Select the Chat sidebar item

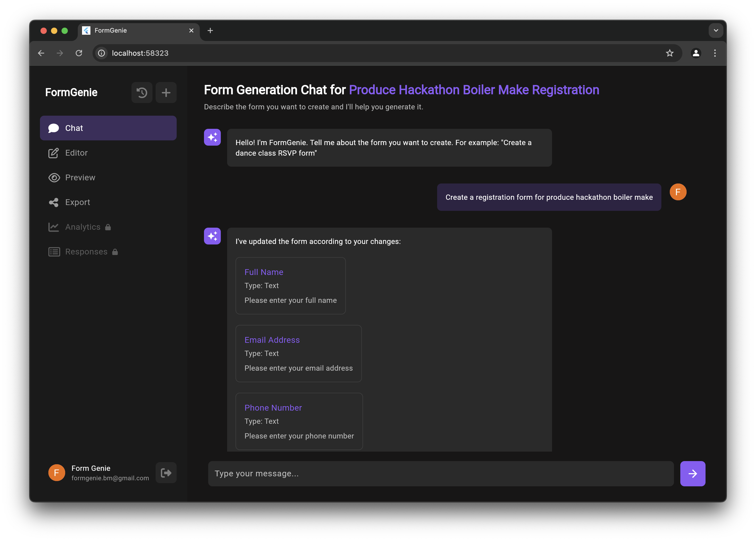tap(108, 128)
